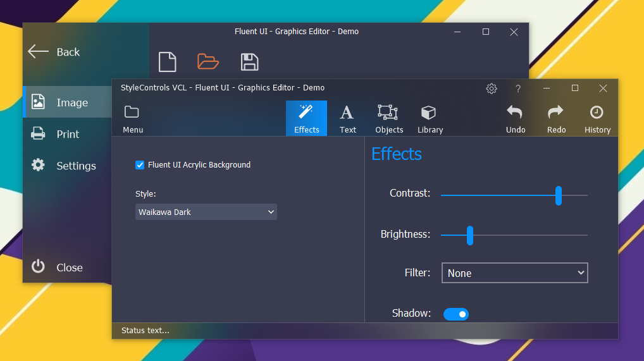Viewport: 644px width, 361px height.
Task: Switch to the Text tab
Action: [x=347, y=118]
